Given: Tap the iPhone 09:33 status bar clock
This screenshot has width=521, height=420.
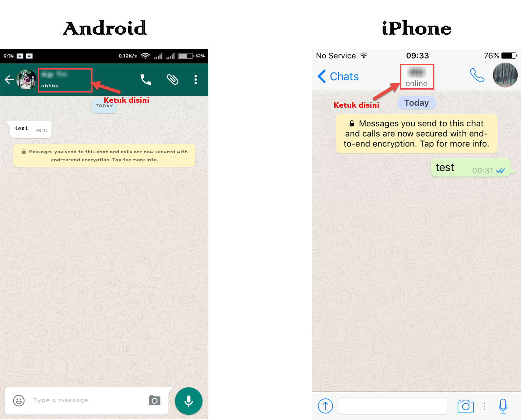Looking at the screenshot, I should click(417, 56).
